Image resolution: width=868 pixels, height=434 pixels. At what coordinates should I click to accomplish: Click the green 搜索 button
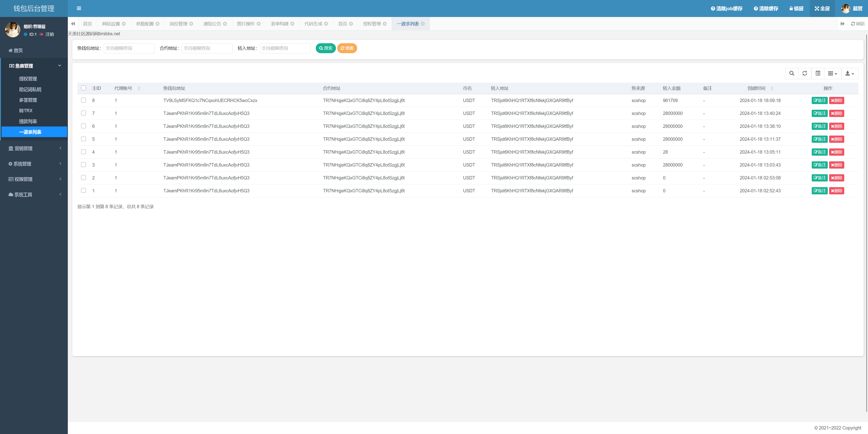click(325, 48)
